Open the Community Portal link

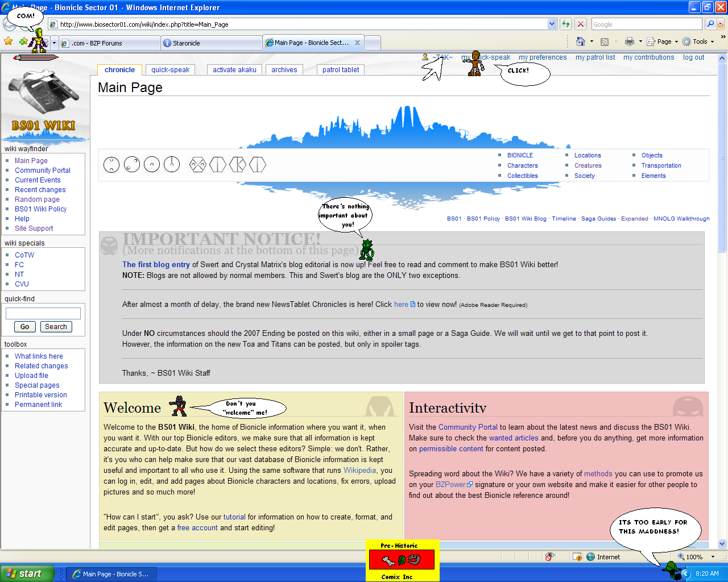42,170
